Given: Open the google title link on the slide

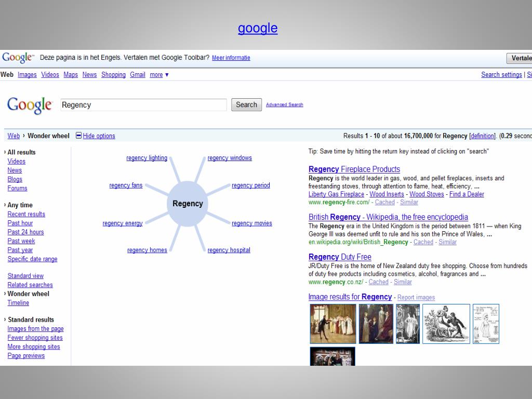Looking at the screenshot, I should [258, 28].
